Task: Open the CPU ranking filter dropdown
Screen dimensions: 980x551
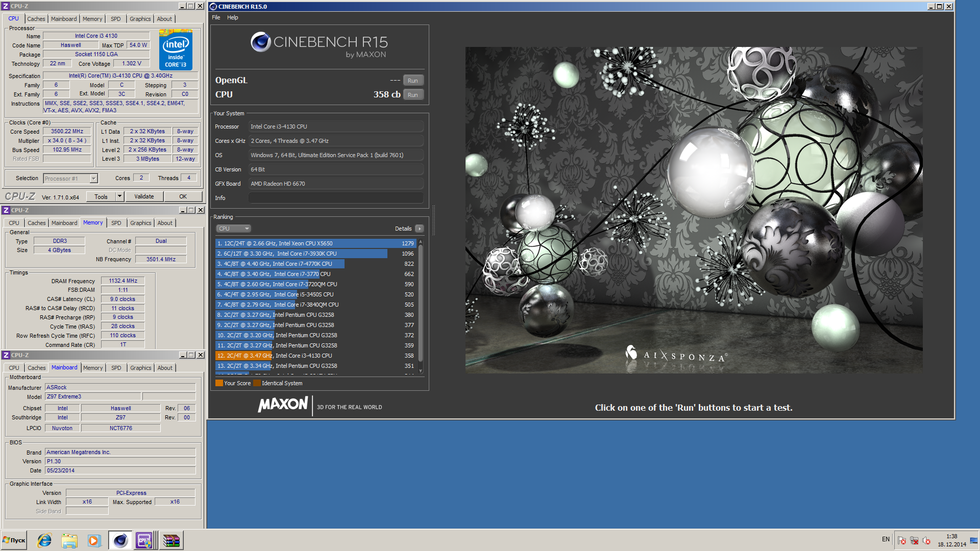Action: 233,229
